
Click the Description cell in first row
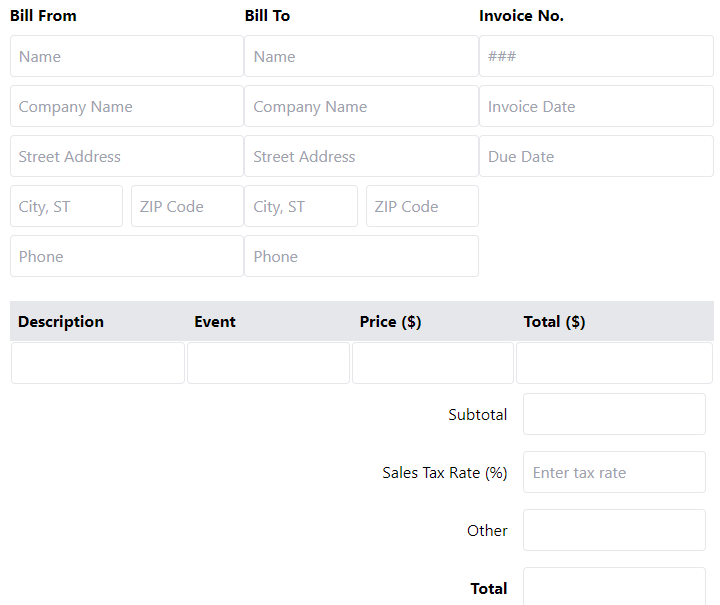point(98,363)
